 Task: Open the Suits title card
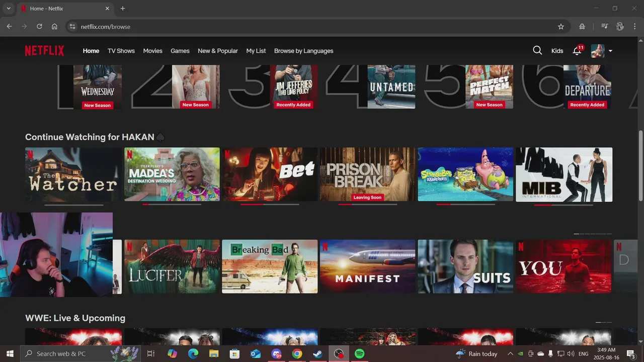tap(465, 266)
